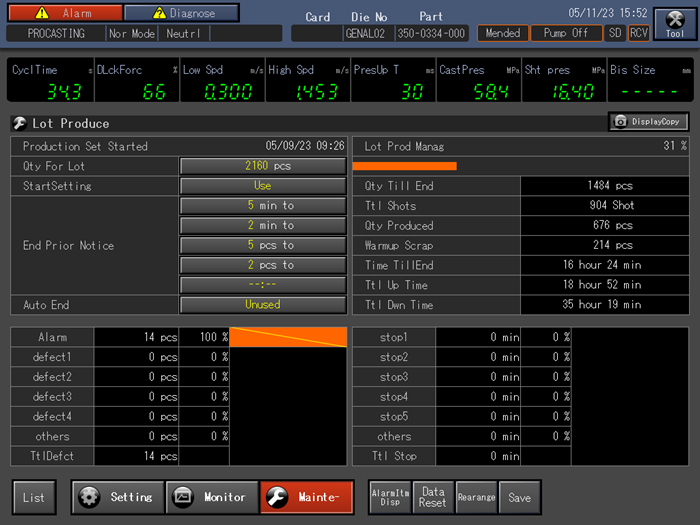Open the Tool menu icon
This screenshot has height=525, width=700.
[675, 23]
